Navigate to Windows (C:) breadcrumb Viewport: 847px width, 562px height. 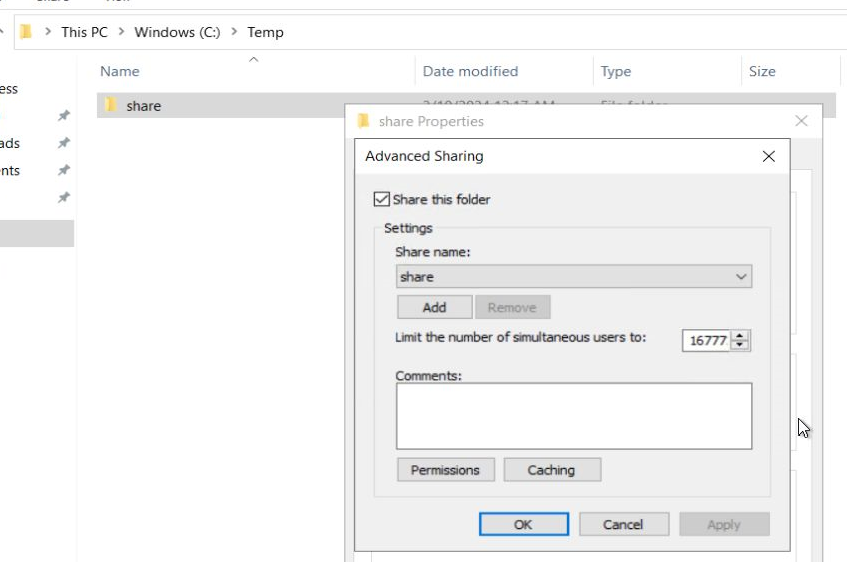[x=177, y=32]
